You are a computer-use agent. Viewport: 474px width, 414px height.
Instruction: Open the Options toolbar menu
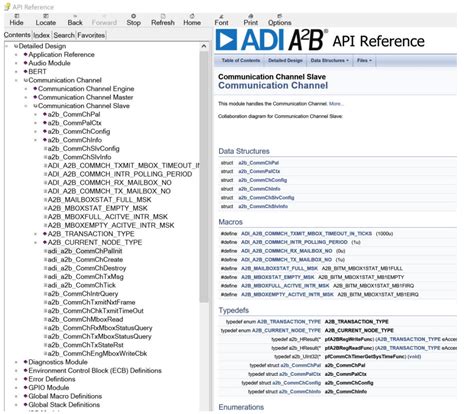tap(280, 20)
